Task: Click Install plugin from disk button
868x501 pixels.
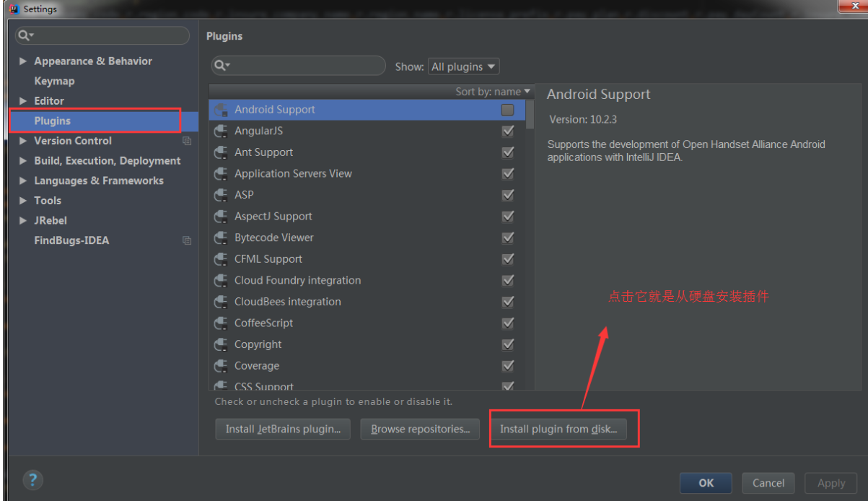Action: pos(558,429)
